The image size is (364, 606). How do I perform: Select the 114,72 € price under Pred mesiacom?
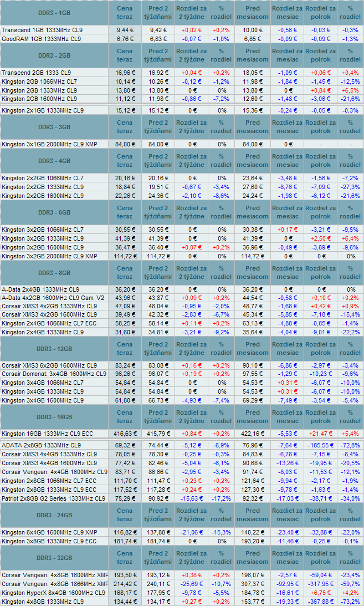click(x=253, y=256)
